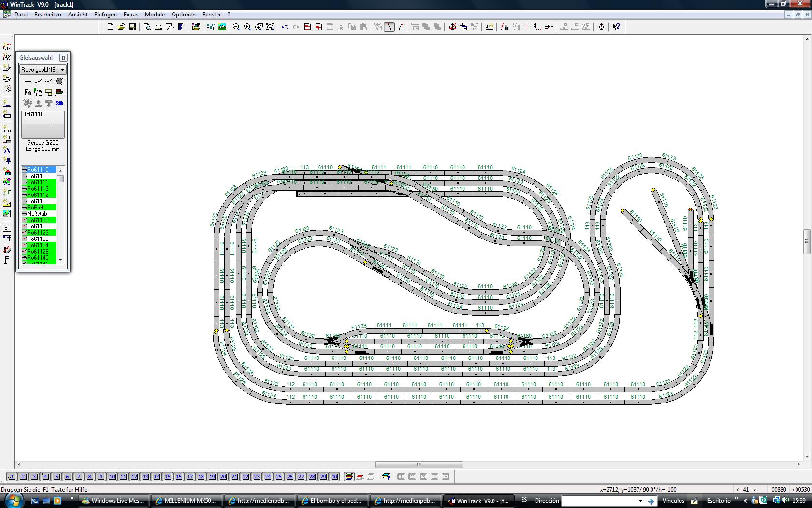Toggle the pressed curved-line mode toolbar button

(389, 27)
